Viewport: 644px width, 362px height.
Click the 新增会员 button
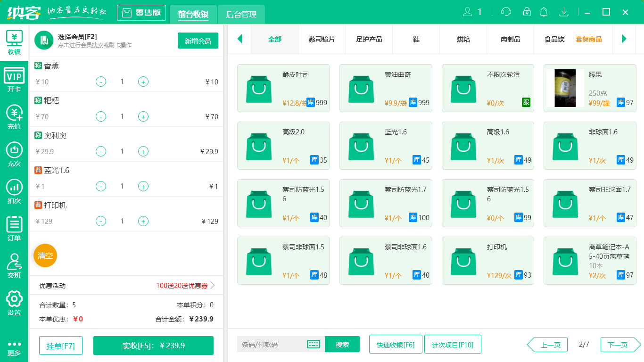[x=198, y=41]
